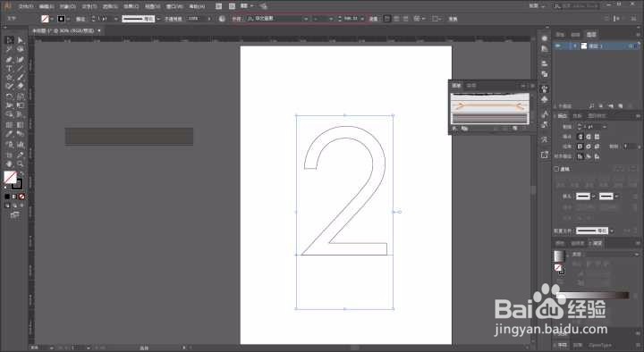Open font size dropdown in control bar

[362, 19]
